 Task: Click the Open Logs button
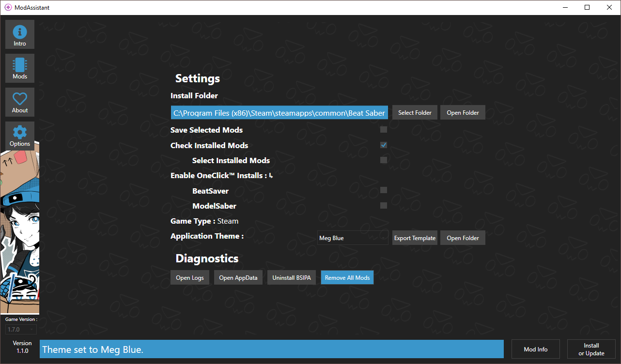[190, 277]
